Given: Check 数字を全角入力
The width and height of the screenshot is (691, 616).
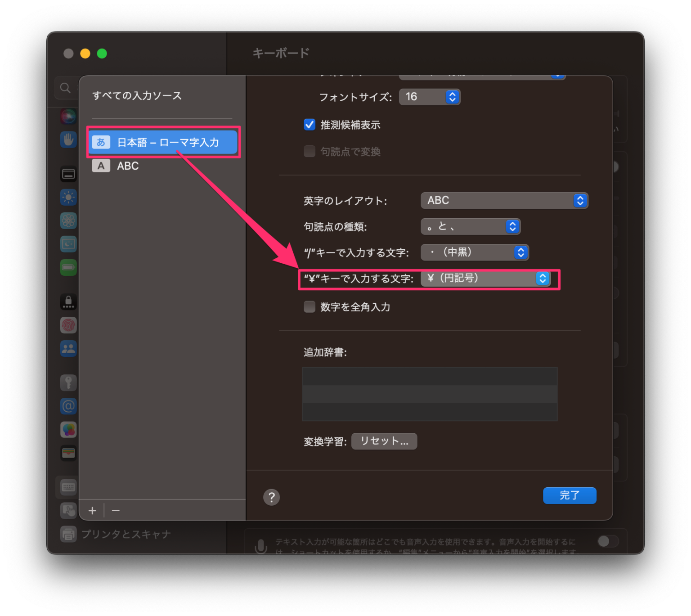Looking at the screenshot, I should click(x=310, y=306).
